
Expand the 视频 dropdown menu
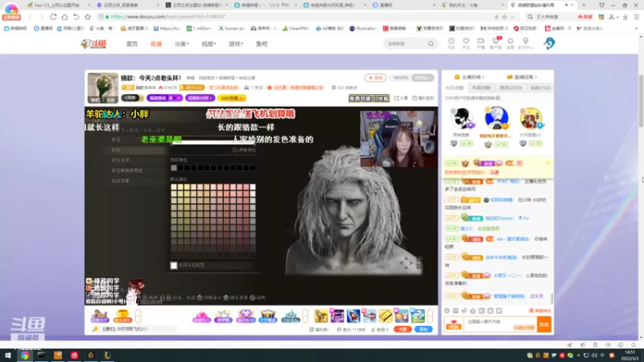[x=208, y=44]
